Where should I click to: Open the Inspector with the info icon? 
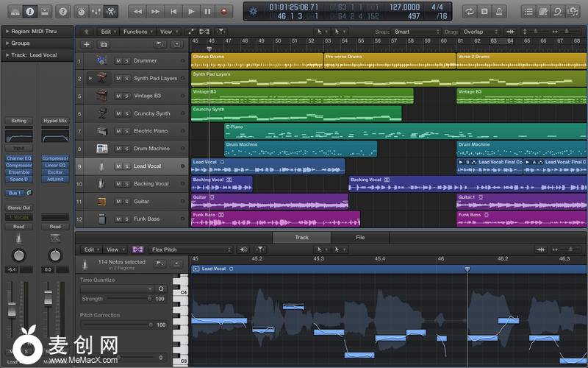click(x=29, y=12)
